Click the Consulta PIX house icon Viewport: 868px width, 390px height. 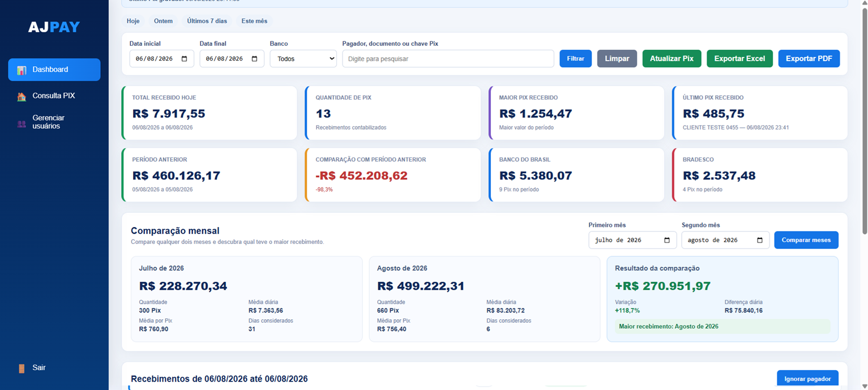[22, 96]
